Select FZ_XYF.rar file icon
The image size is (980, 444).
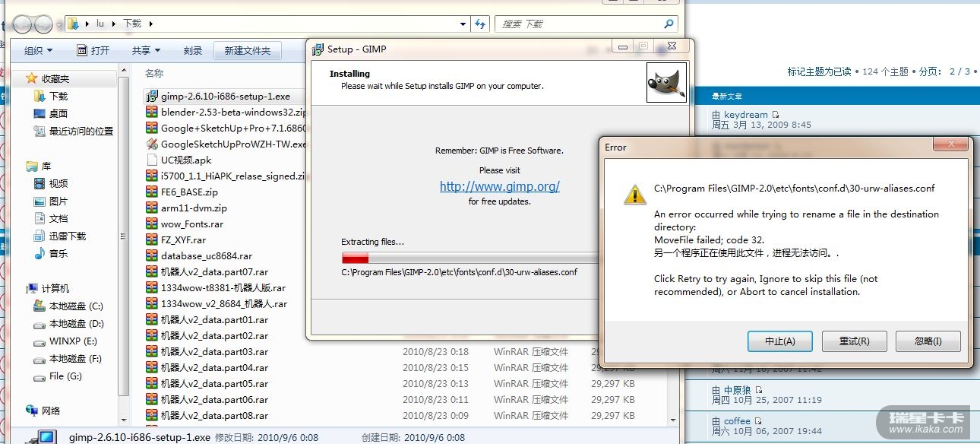point(152,240)
